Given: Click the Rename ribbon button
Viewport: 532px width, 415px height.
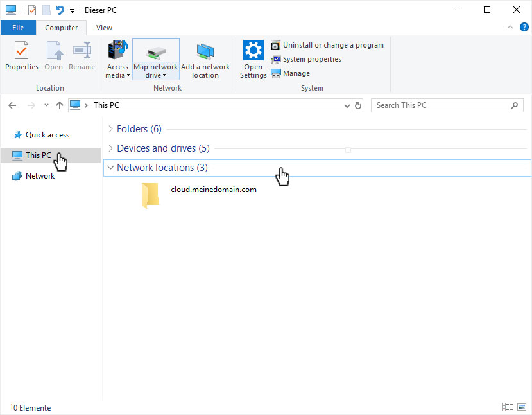Looking at the screenshot, I should 82,56.
